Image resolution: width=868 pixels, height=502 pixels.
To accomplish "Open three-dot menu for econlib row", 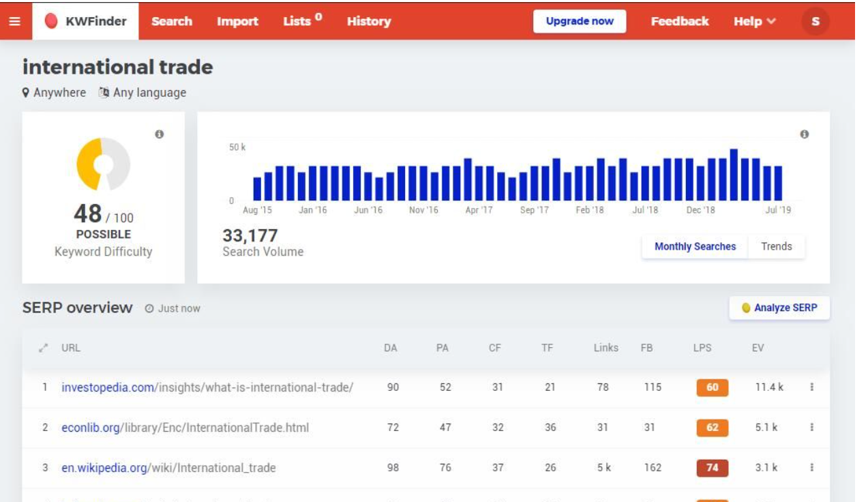I will [x=811, y=428].
